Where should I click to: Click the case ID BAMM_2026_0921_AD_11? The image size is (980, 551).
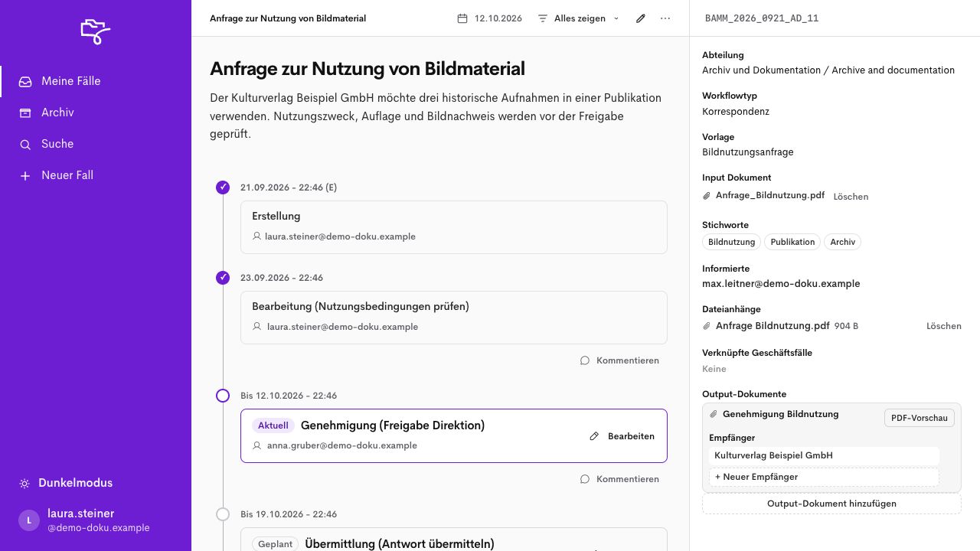pos(762,18)
